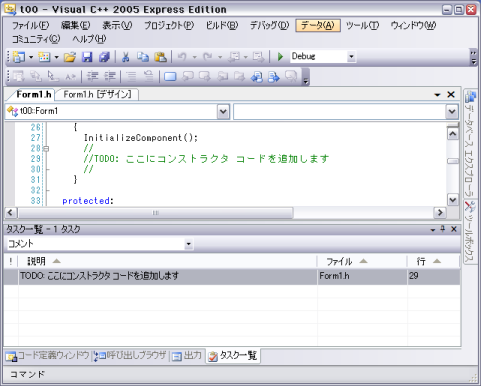Image resolution: width=481 pixels, height=386 pixels.
Task: Click the Increase Indent icon
Action: [109, 77]
